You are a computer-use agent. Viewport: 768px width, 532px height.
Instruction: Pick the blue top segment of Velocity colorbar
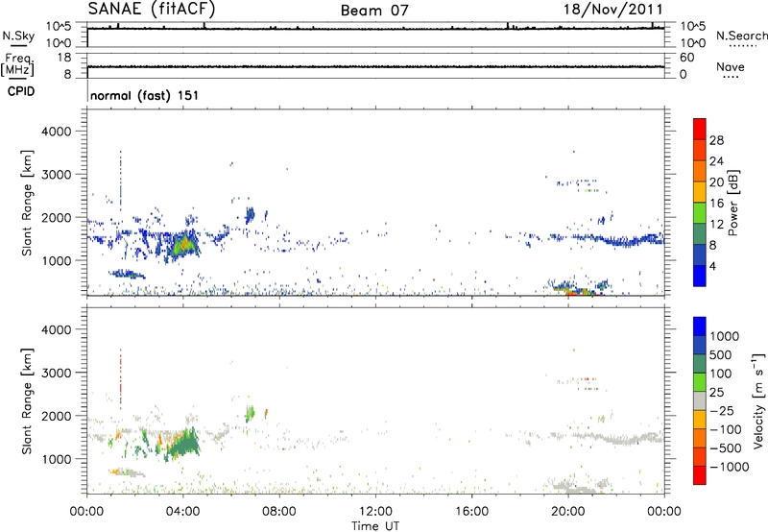[x=700, y=326]
